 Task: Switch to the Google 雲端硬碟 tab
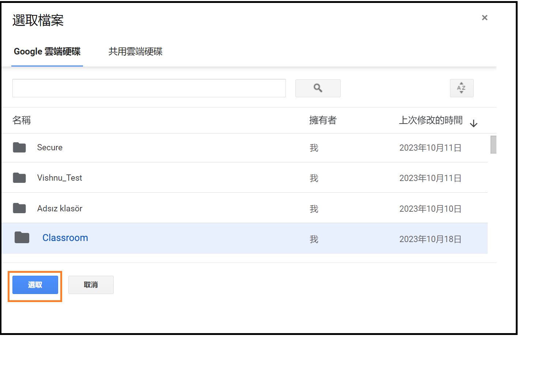[47, 52]
